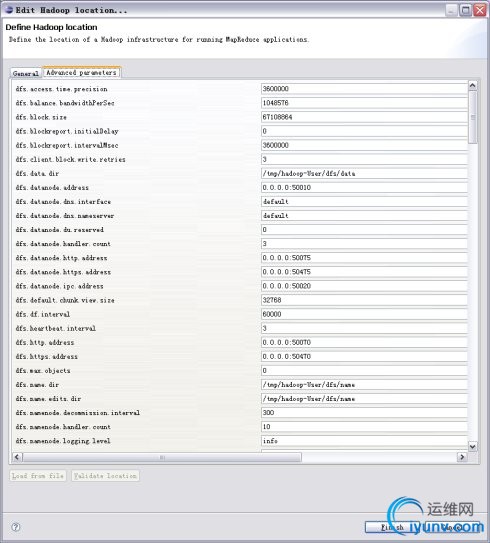Click the dfs.datanode.address value field
490x543 pixels.
pos(364,187)
